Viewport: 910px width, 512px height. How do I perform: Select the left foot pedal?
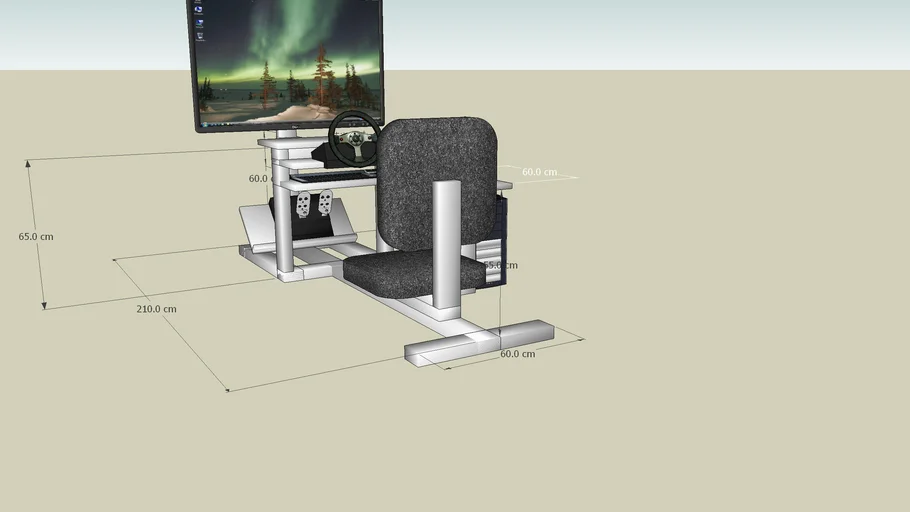(x=303, y=204)
